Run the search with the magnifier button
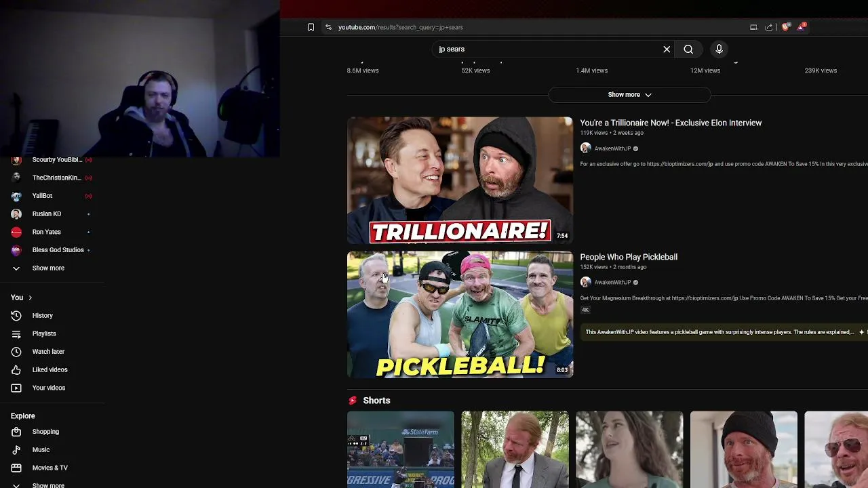868x488 pixels. pyautogui.click(x=688, y=49)
